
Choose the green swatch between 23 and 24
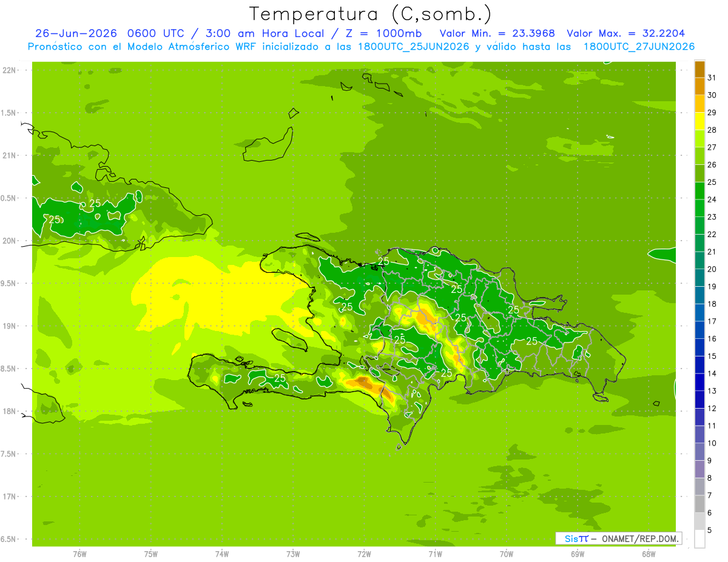(x=699, y=208)
